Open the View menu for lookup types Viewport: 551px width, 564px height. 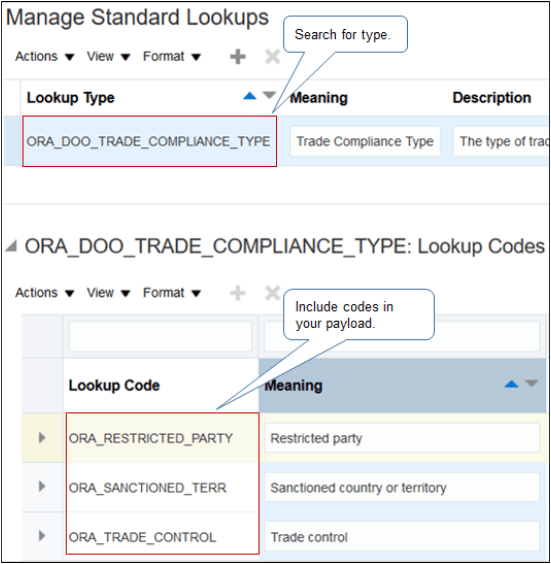pos(108,56)
